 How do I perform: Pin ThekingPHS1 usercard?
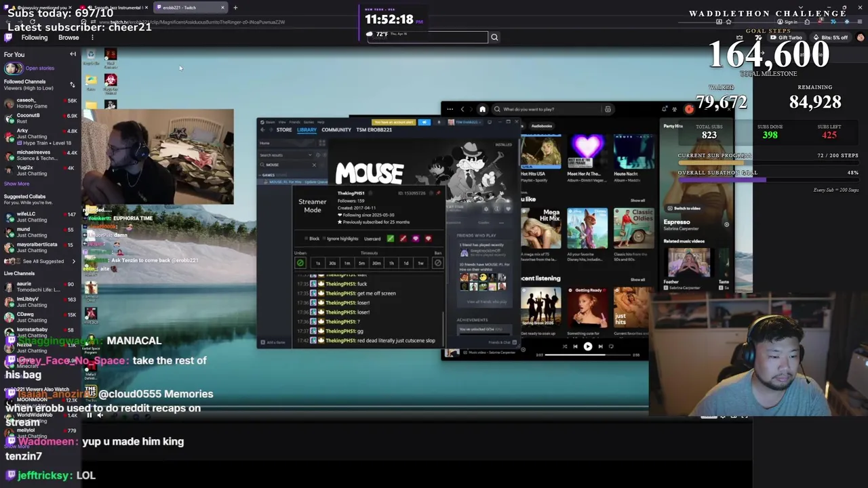point(438,193)
